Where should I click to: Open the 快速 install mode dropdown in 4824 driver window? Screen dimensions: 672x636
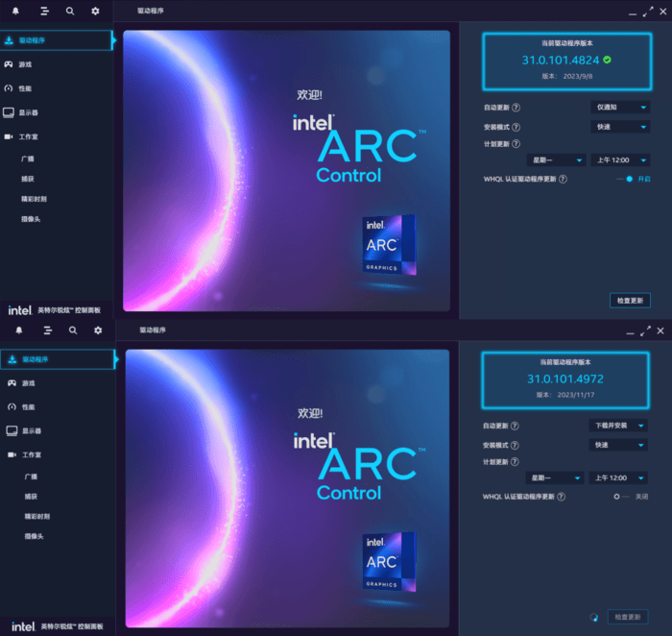click(x=620, y=127)
